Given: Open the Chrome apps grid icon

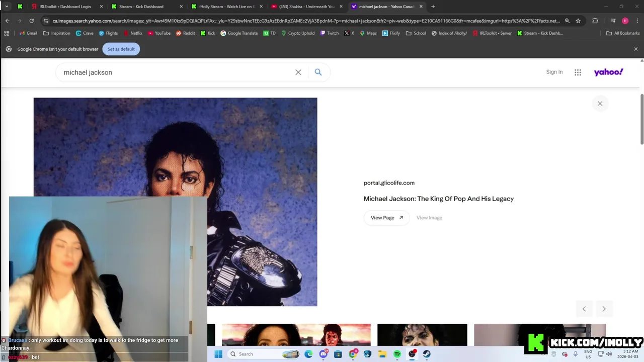Looking at the screenshot, I should (x=7, y=33).
